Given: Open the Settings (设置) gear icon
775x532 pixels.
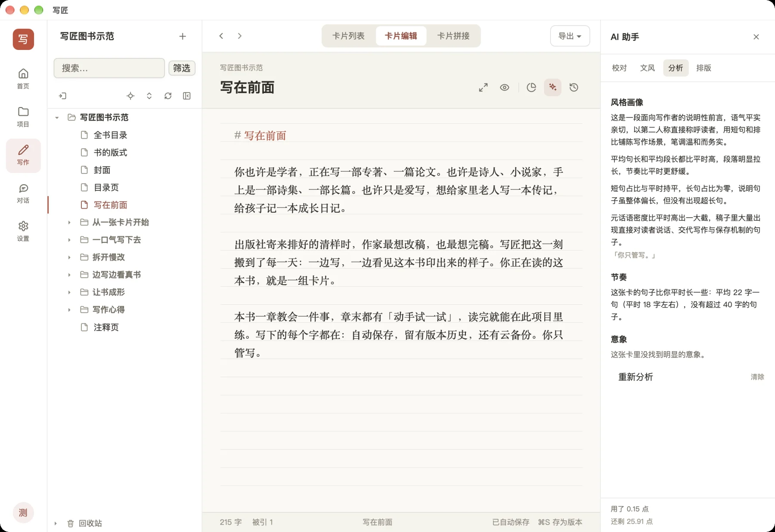Looking at the screenshot, I should pos(23,231).
